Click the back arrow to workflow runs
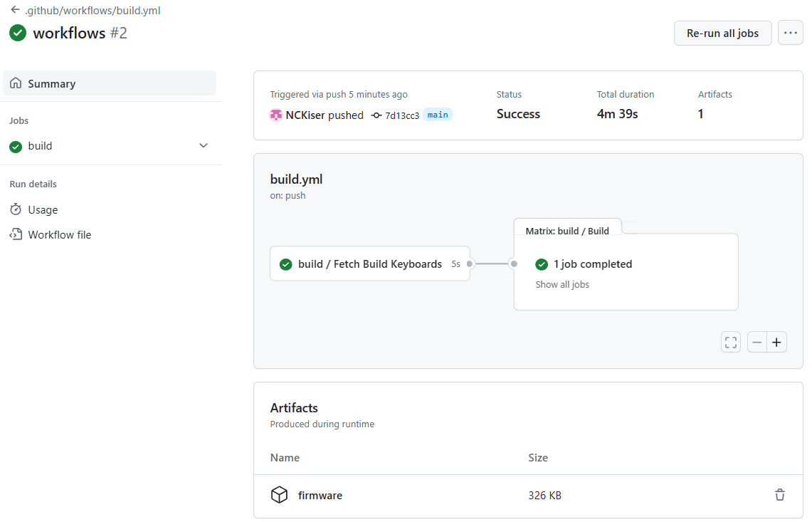Screen dimensions: 812x522 (x=15, y=10)
